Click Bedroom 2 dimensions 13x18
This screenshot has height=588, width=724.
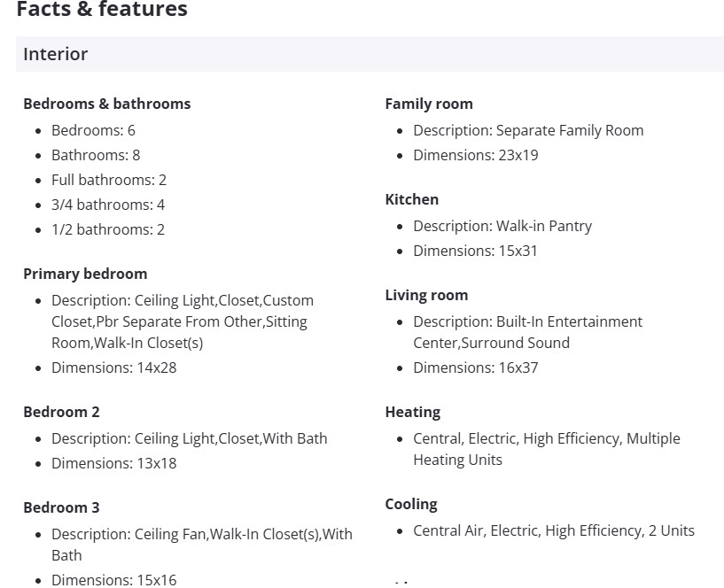click(x=113, y=463)
